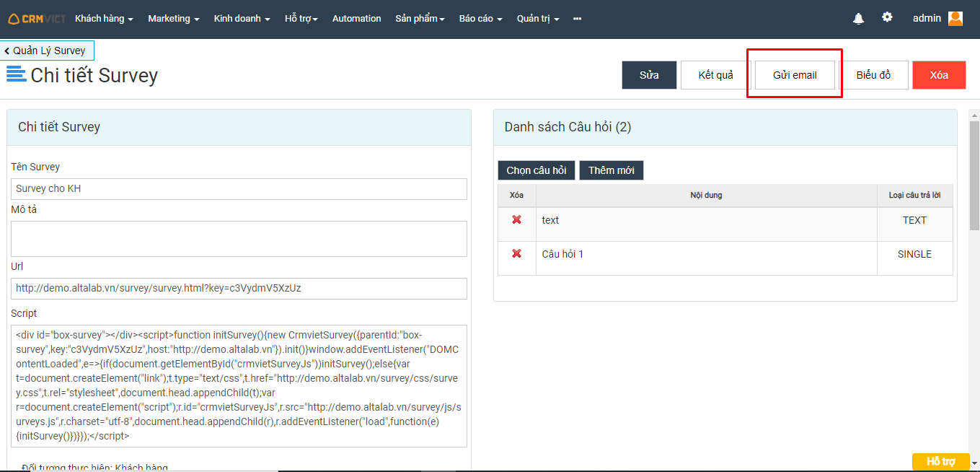Click the page vertical scrollbar thumb
Screen dimensions: 980x472
[974, 175]
